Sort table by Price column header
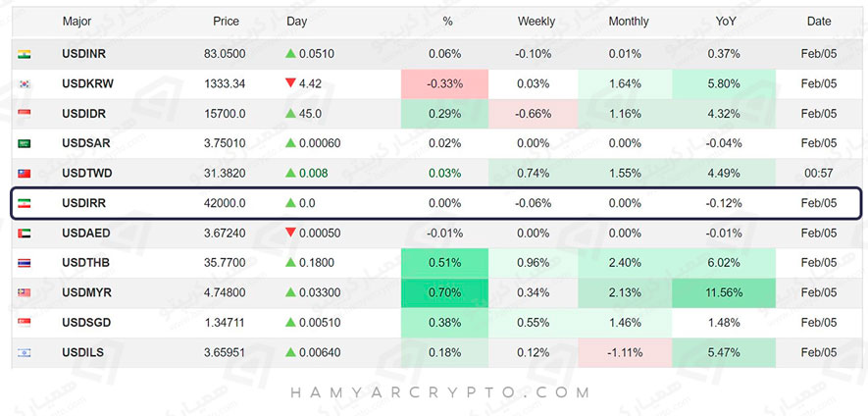The height and width of the screenshot is (416, 868). click(x=226, y=21)
